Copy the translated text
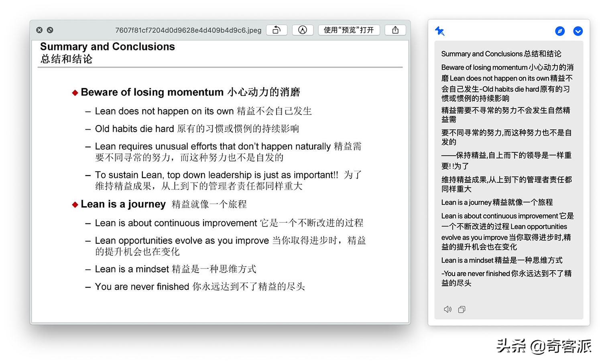Image resolution: width=602 pixels, height=364 pixels. tap(462, 309)
